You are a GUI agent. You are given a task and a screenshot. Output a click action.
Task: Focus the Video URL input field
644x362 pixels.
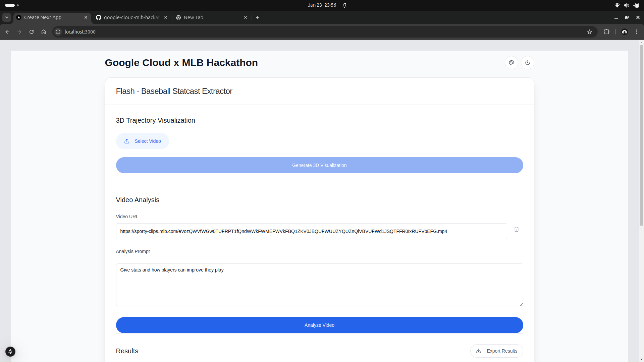[x=311, y=231]
